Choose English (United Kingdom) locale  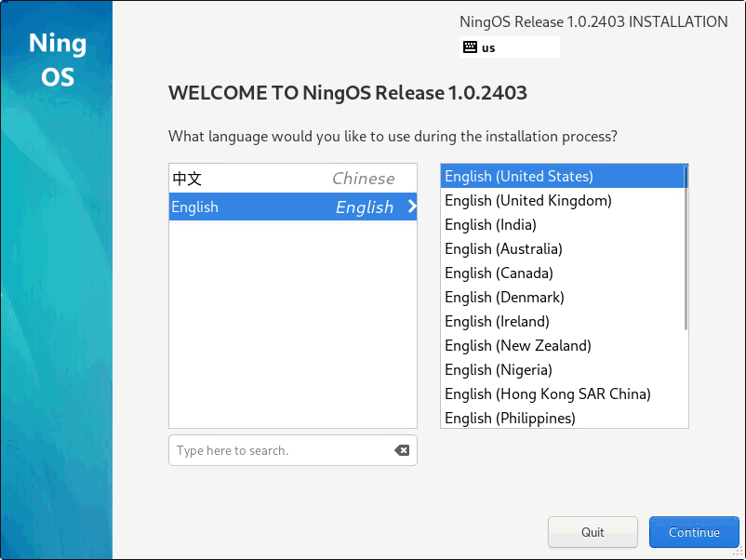(563, 200)
